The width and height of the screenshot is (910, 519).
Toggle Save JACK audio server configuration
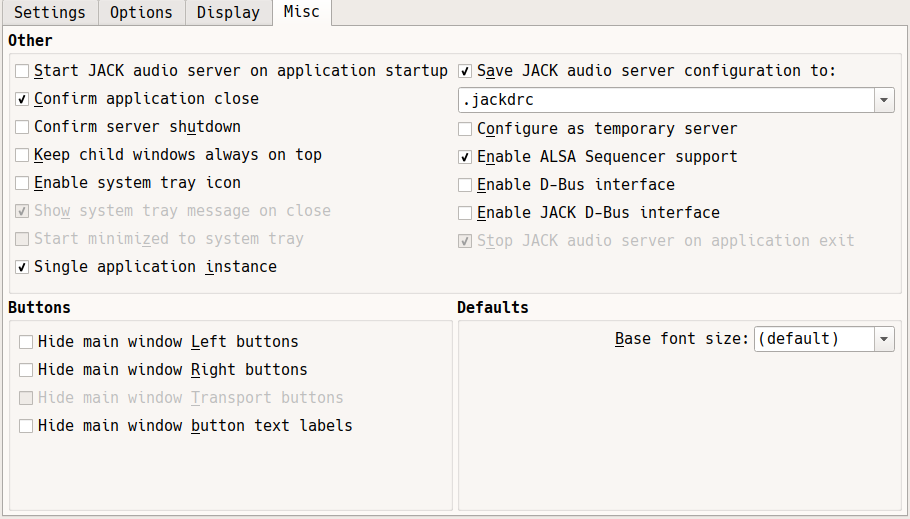click(x=466, y=71)
